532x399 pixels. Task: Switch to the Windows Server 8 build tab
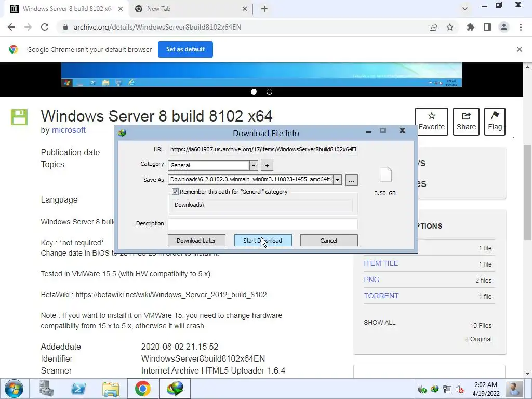click(66, 9)
